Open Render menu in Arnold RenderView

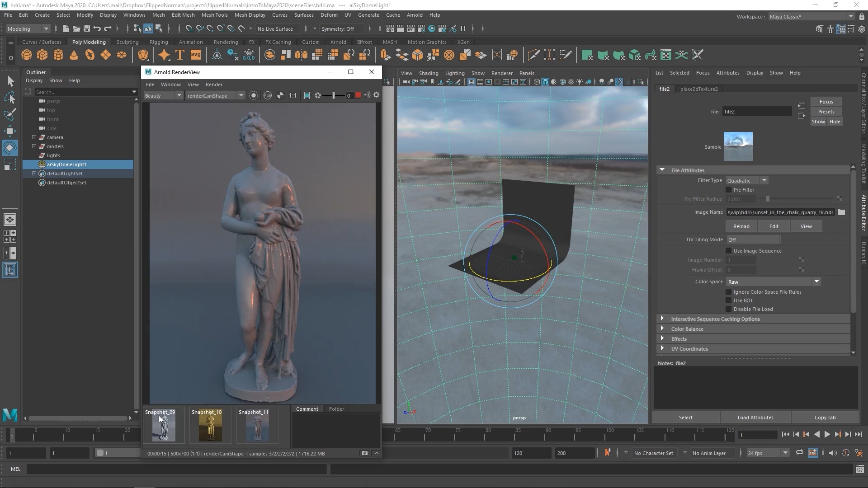coord(214,84)
